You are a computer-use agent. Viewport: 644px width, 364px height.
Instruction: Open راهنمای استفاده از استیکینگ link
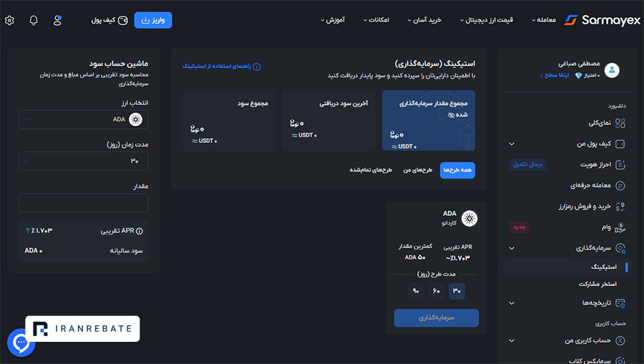tap(221, 67)
